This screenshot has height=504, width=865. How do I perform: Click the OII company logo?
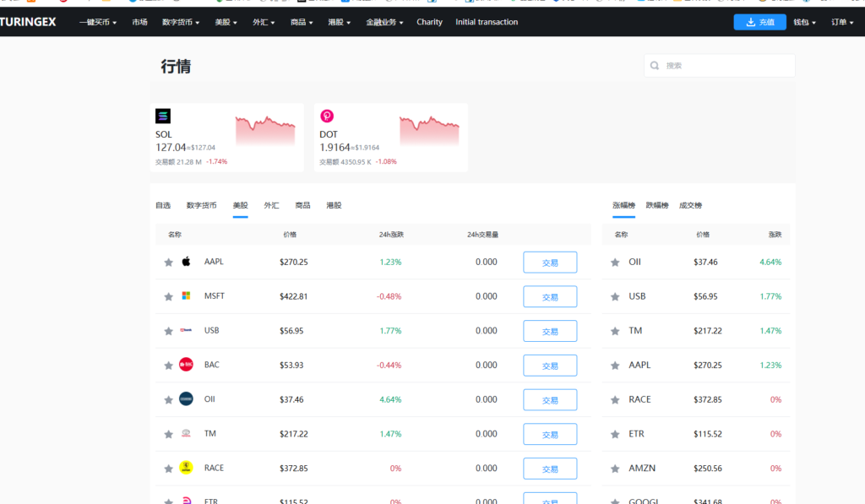(x=186, y=399)
